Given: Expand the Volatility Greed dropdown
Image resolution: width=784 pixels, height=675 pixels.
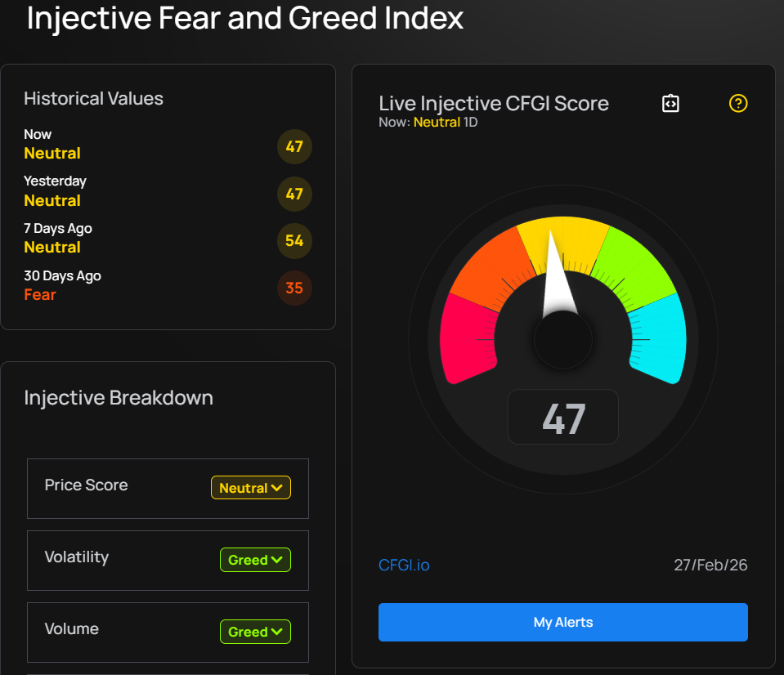Looking at the screenshot, I should pos(256,560).
